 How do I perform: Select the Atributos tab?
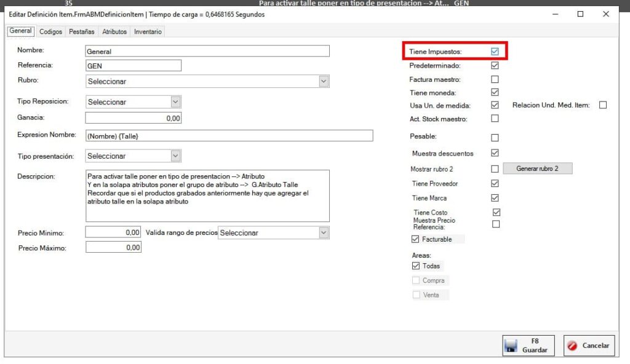(x=114, y=31)
